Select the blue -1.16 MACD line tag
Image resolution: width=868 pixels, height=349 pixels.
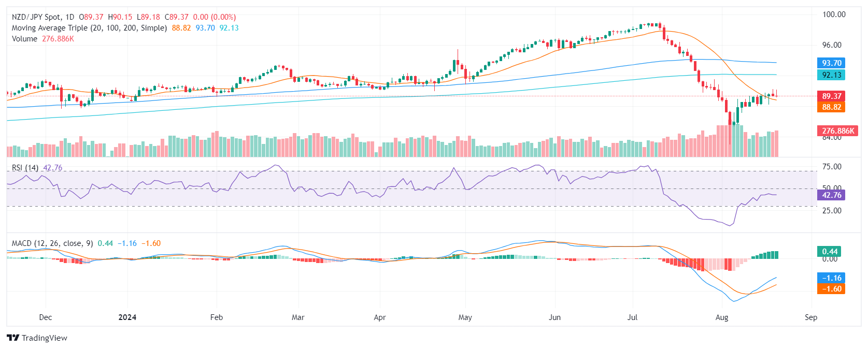pos(831,278)
